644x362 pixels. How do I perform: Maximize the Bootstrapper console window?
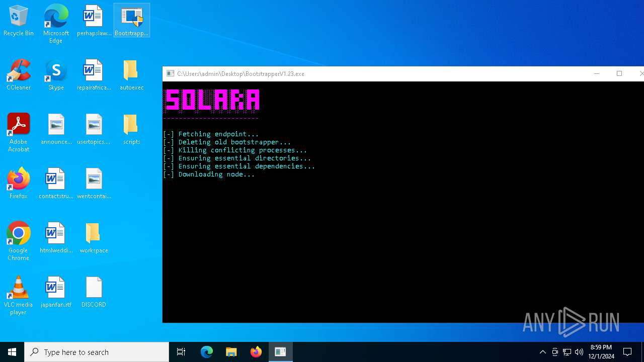pos(619,74)
